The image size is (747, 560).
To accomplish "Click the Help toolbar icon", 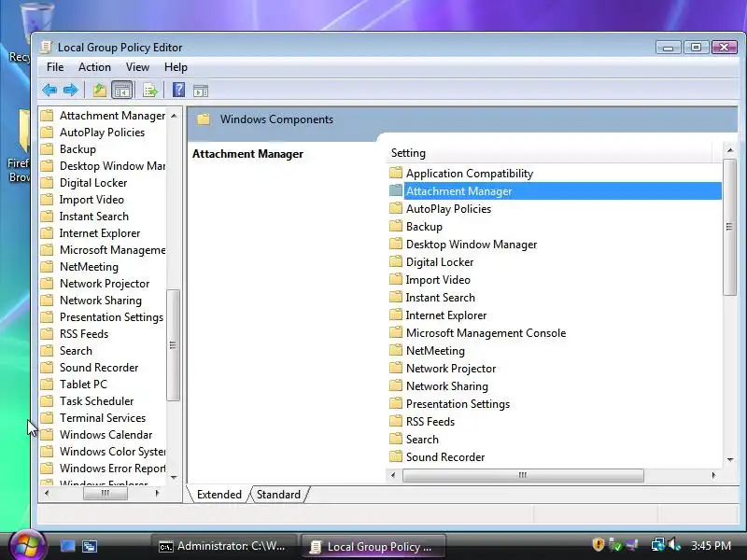I will 178,90.
